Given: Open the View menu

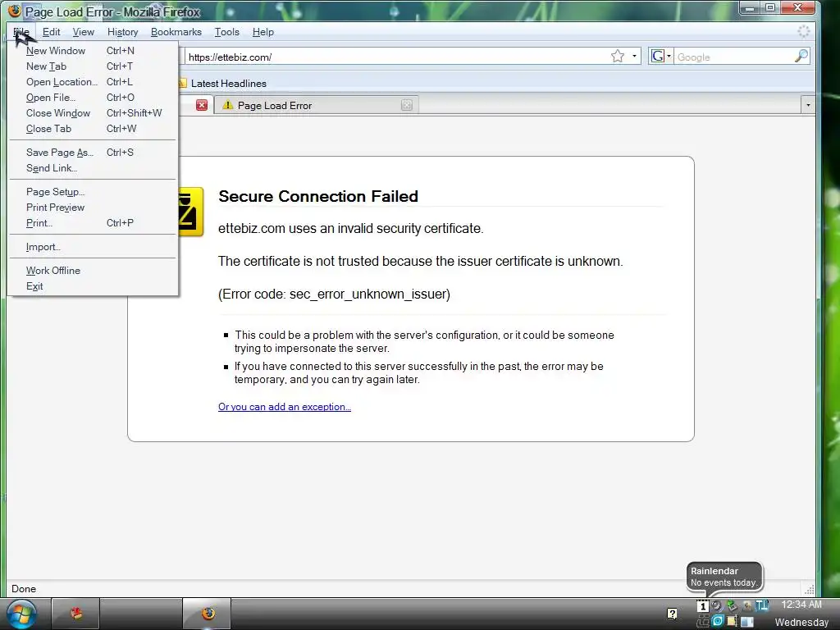Looking at the screenshot, I should (83, 32).
